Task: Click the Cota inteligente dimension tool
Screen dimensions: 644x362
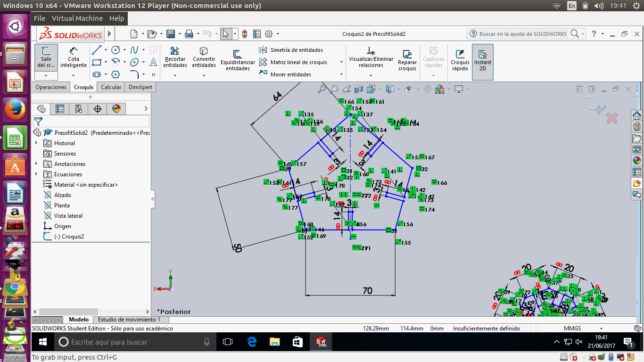Action: point(73,58)
